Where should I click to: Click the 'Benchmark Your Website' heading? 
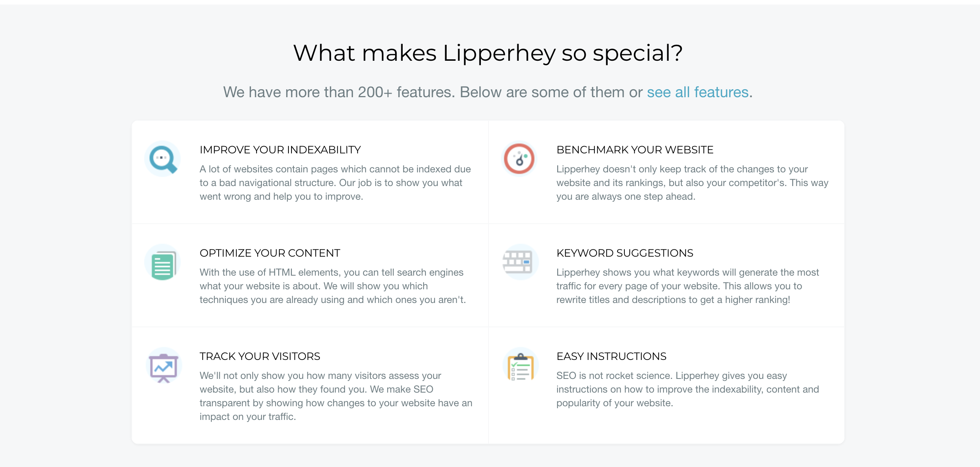(635, 150)
